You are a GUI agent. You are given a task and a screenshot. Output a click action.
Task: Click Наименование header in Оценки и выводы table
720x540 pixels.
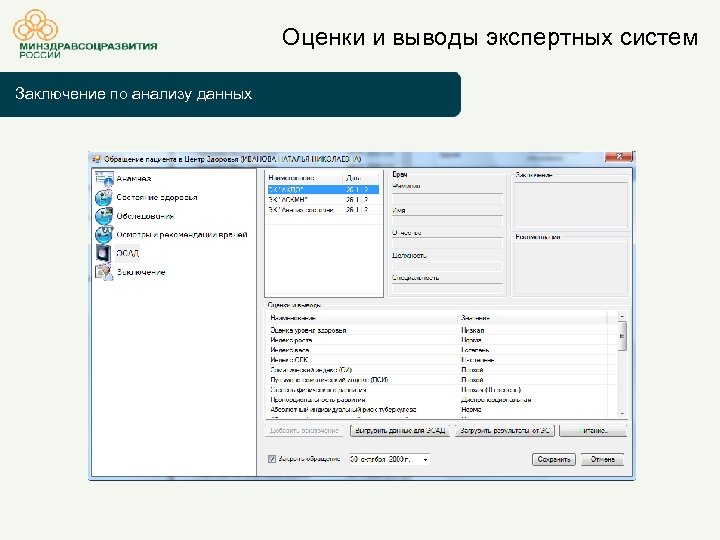362,318
